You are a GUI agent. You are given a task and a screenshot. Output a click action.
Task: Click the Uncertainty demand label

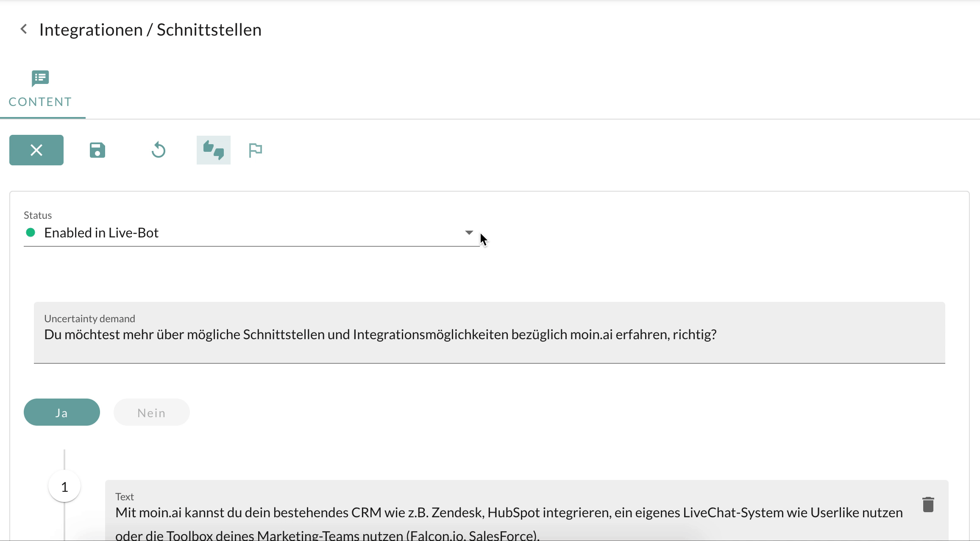click(90, 318)
